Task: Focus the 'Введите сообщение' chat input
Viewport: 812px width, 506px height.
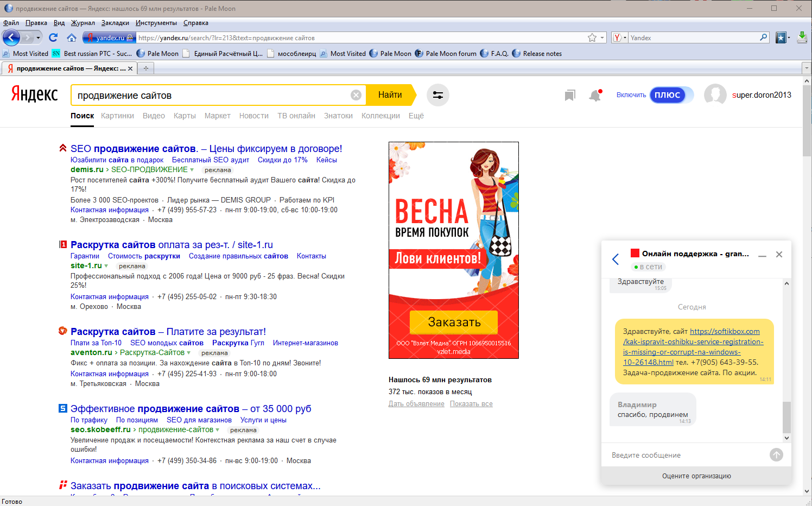Action: [687, 455]
